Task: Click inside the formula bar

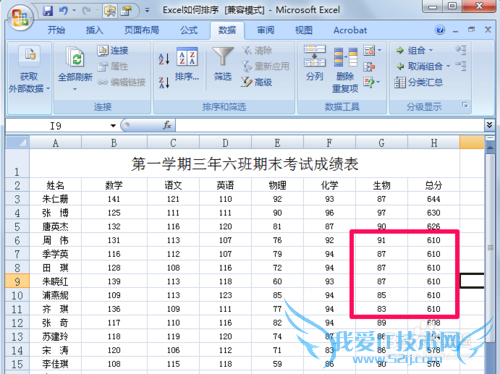Action: (x=329, y=126)
